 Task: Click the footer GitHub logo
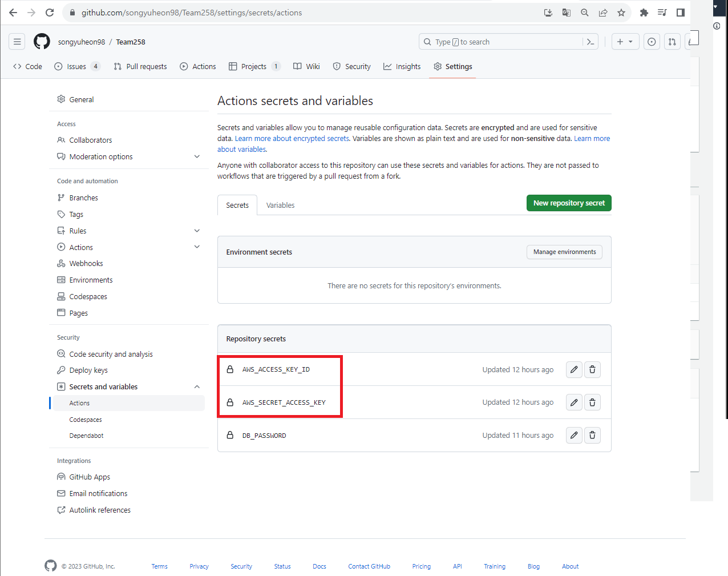[x=51, y=566]
